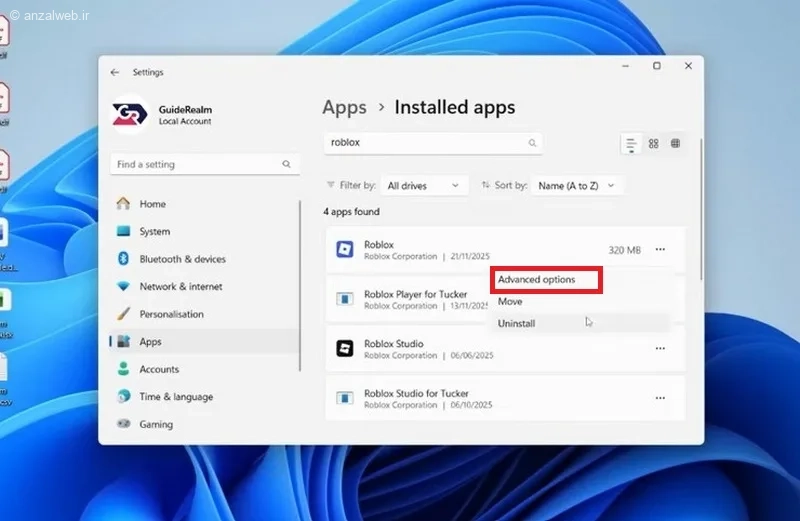Click the Roblox Studio app icon
Image resolution: width=800 pixels, height=521 pixels.
coord(345,349)
